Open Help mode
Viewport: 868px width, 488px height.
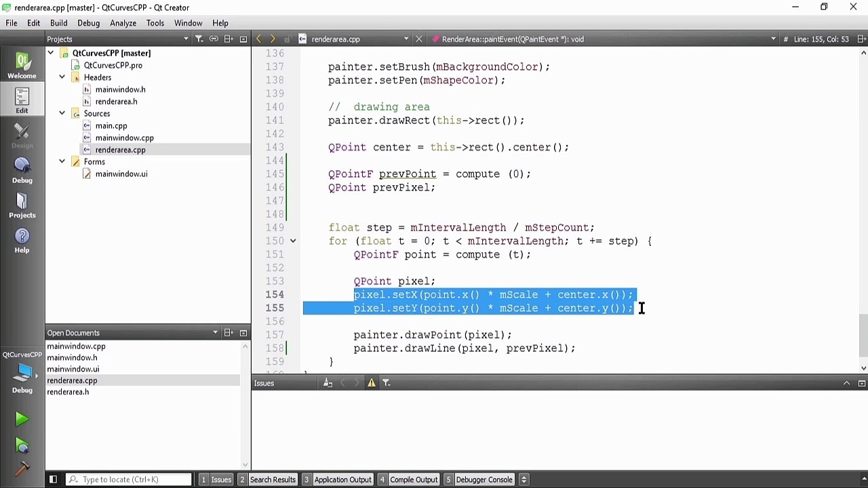pyautogui.click(x=22, y=241)
